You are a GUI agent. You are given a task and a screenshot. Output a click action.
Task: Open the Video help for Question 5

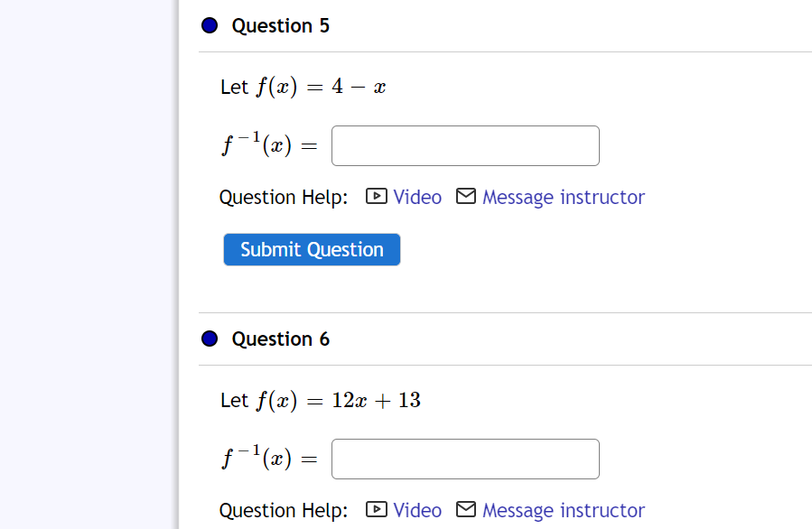[x=417, y=197]
